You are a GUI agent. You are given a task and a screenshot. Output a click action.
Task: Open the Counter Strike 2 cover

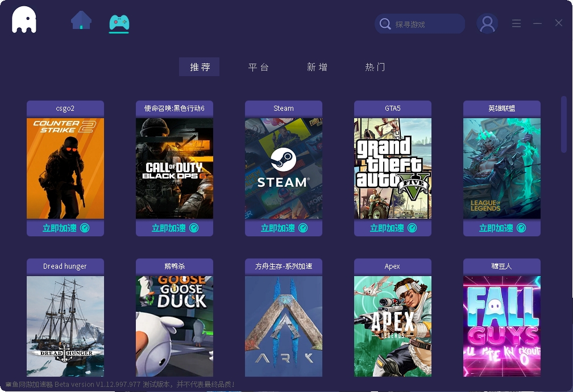click(x=65, y=168)
